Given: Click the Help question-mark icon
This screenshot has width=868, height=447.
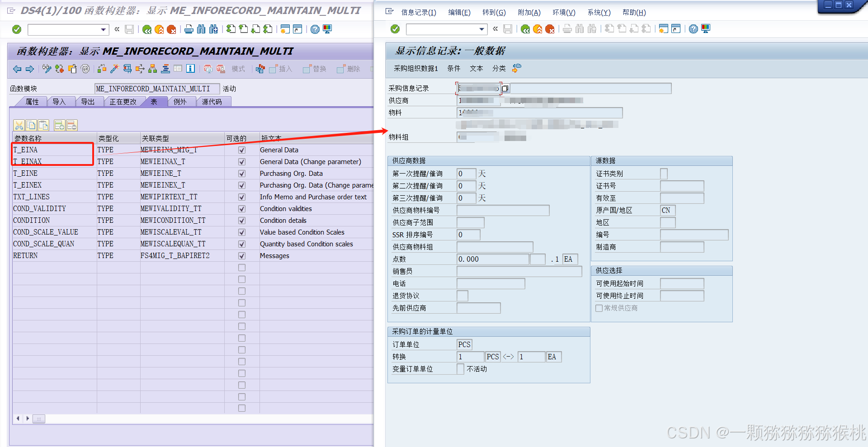Looking at the screenshot, I should pyautogui.click(x=315, y=29).
